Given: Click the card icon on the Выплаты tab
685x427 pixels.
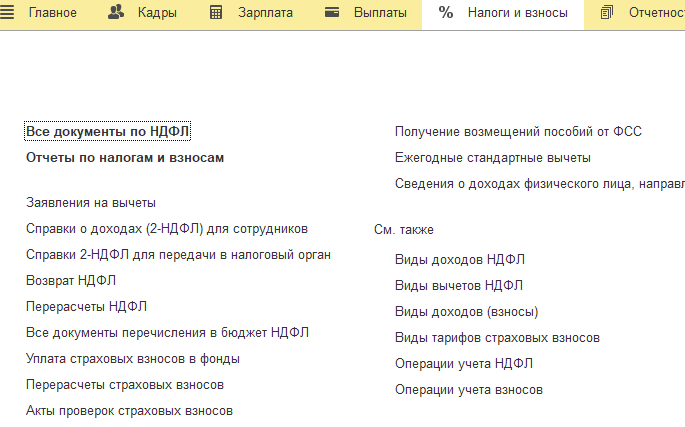Looking at the screenshot, I should tap(333, 13).
